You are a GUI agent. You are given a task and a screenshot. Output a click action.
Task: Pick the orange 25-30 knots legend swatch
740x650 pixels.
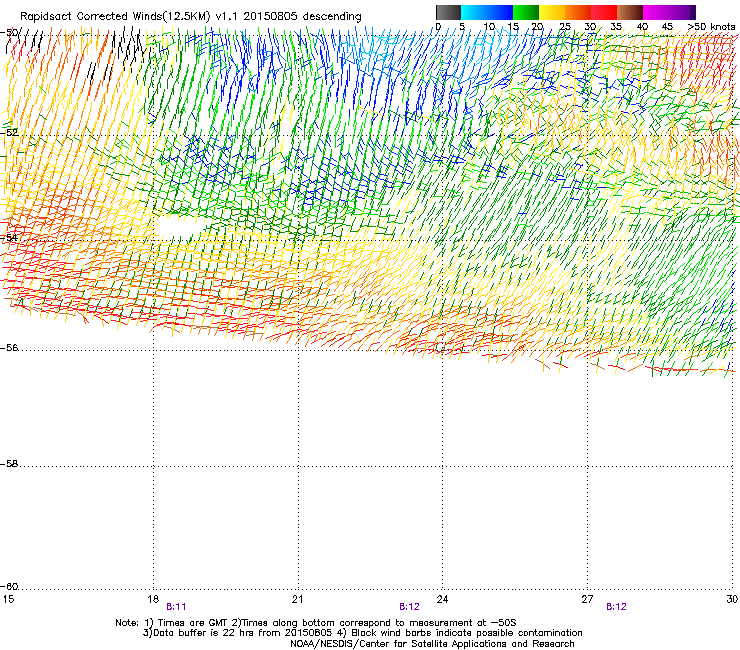click(578, 12)
